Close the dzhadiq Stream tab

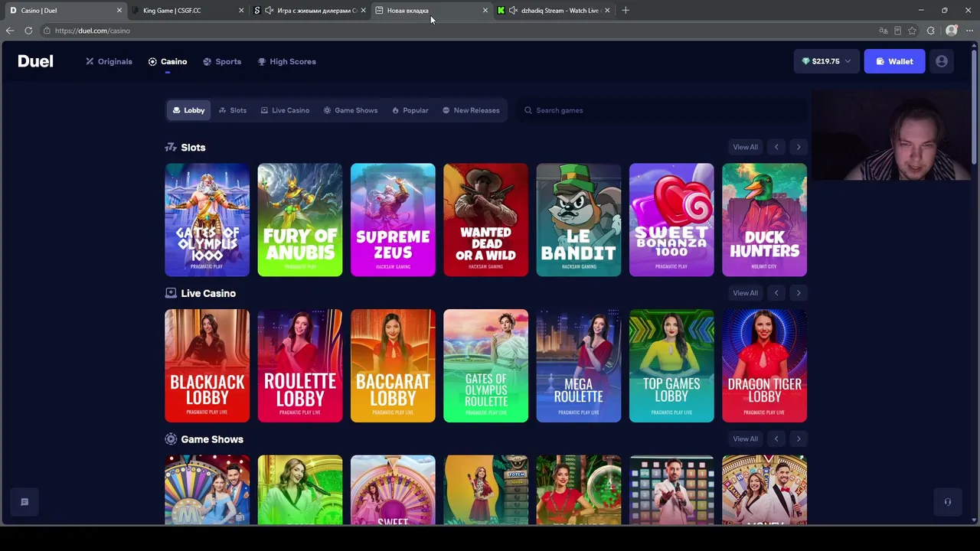coord(607,11)
